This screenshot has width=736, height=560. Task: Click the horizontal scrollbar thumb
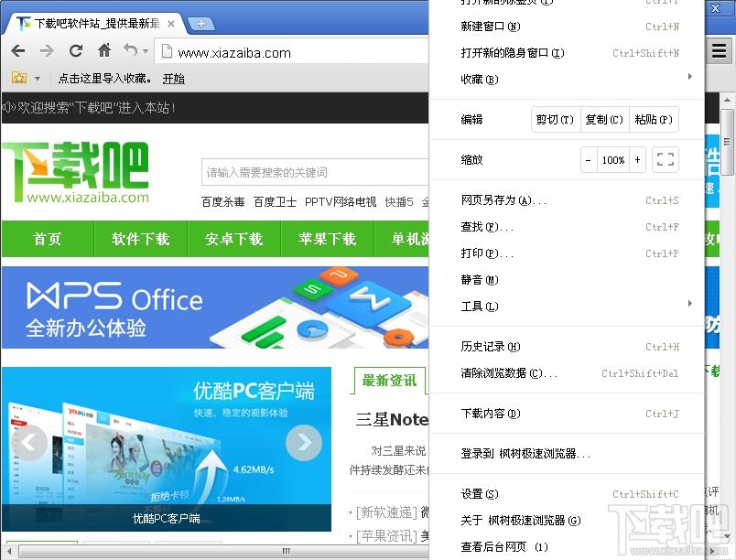[286, 551]
